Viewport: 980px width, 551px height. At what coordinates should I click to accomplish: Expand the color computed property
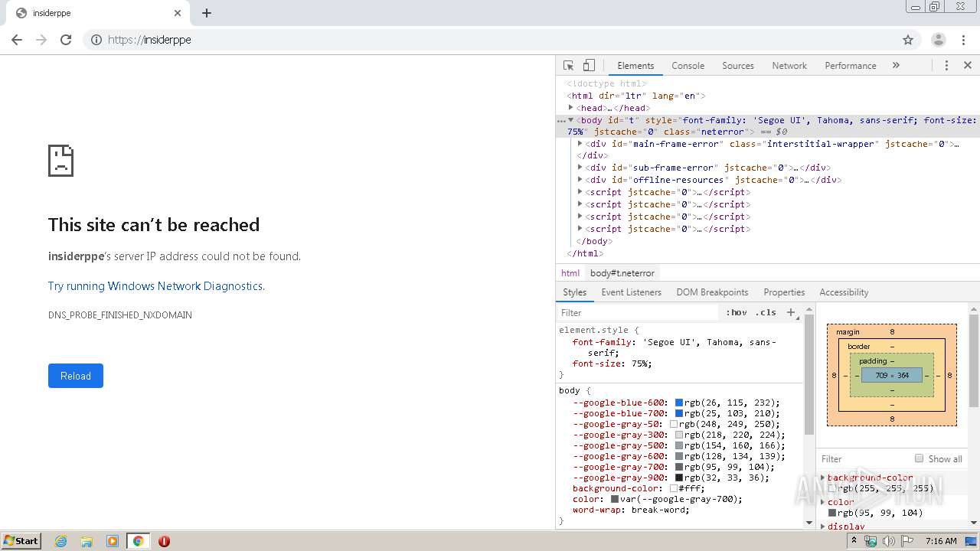[823, 502]
